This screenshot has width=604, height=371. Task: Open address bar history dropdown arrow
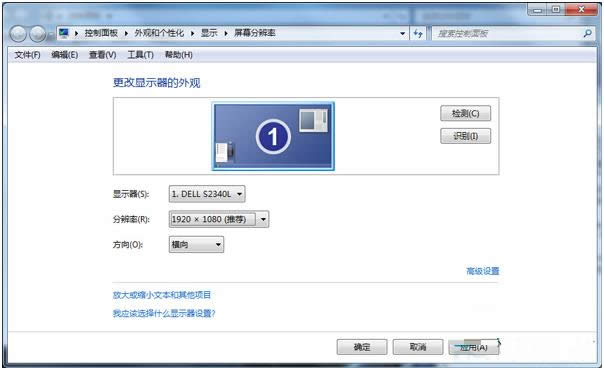coord(403,34)
